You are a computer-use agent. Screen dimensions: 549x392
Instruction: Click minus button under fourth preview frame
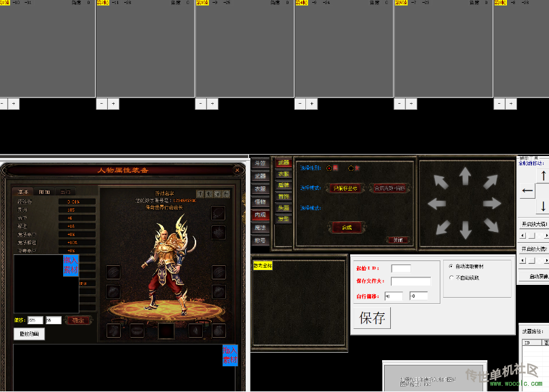coord(300,104)
